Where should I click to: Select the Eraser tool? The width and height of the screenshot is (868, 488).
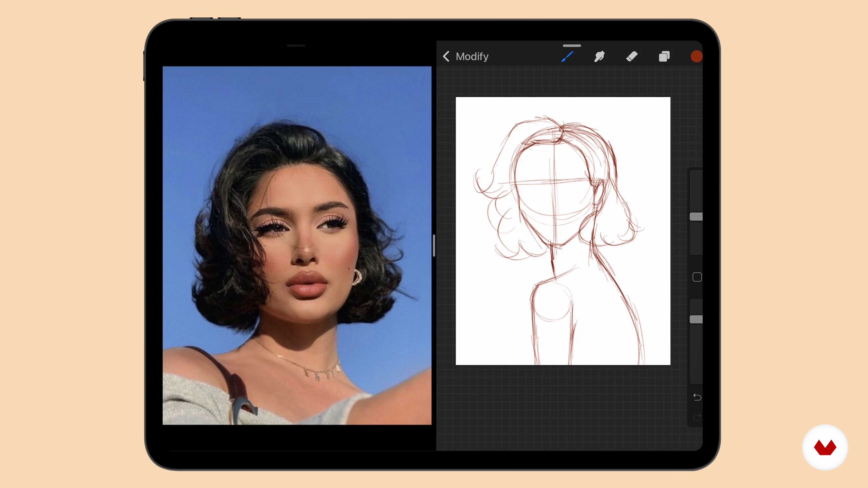click(632, 56)
